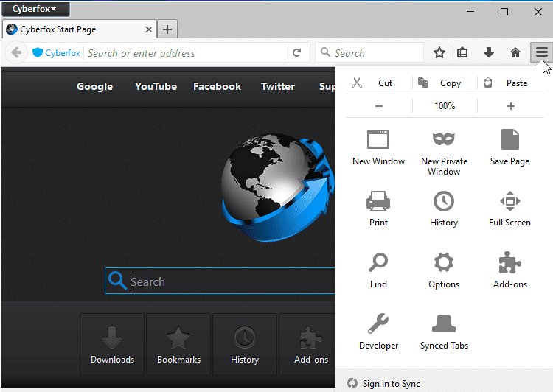Screen dimensions: 553x392
Task: Open Google link on start page
Action: coord(95,86)
